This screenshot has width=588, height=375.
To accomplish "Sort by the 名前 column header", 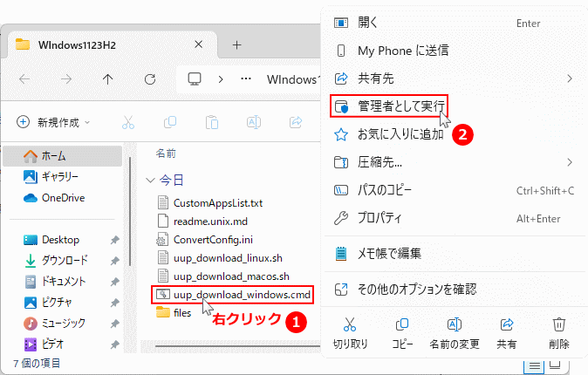I will (x=166, y=153).
